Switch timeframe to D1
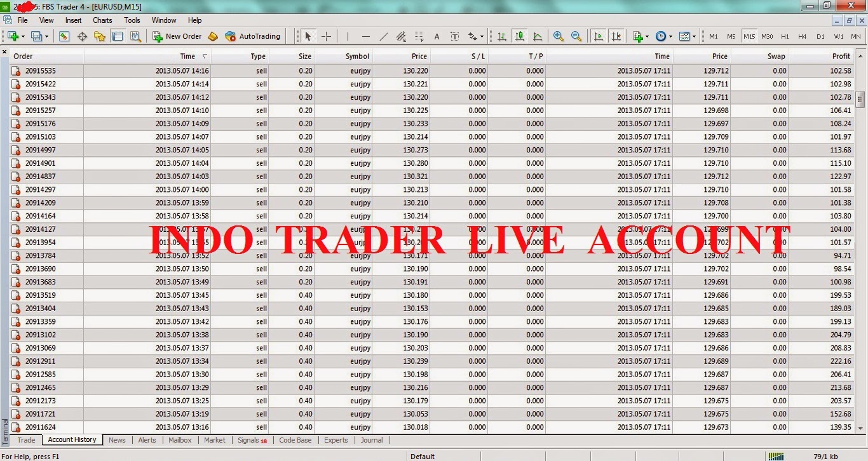Viewport: 868px width, 461px height. point(820,36)
